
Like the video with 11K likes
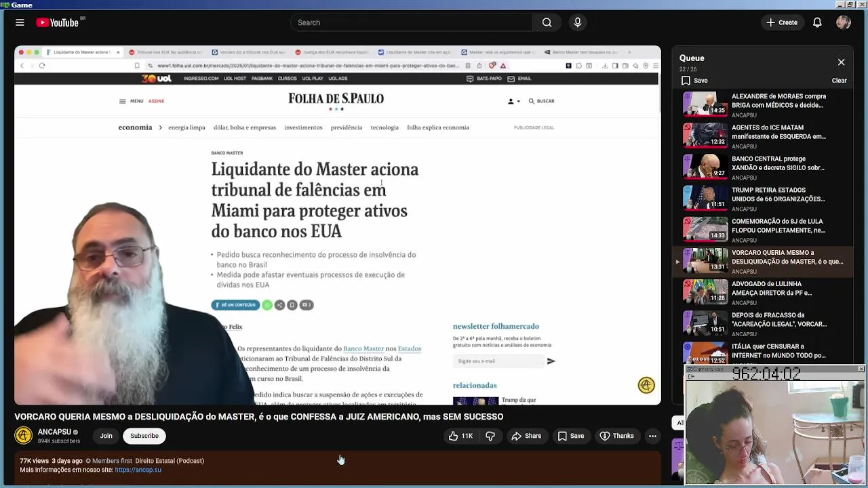tap(460, 436)
